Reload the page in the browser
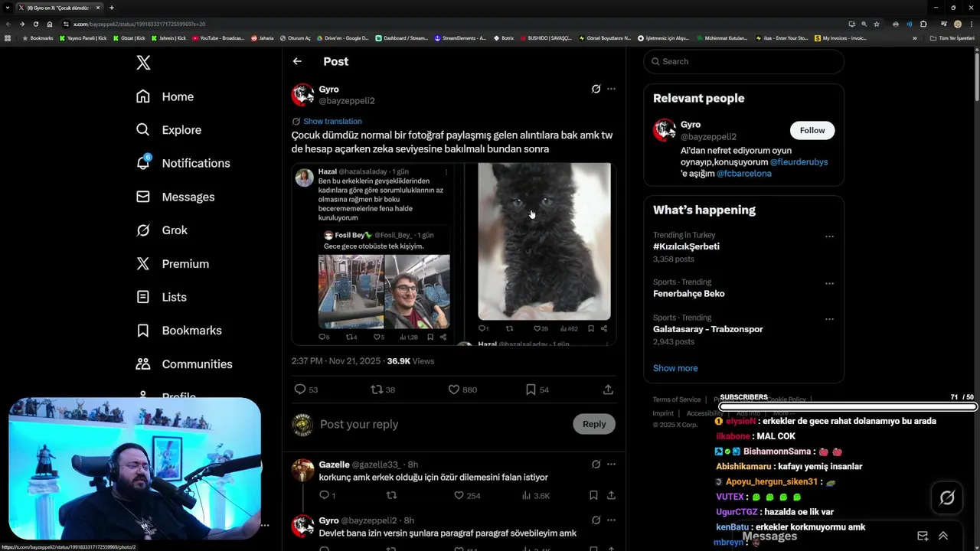The height and width of the screenshot is (551, 980). coord(35,24)
